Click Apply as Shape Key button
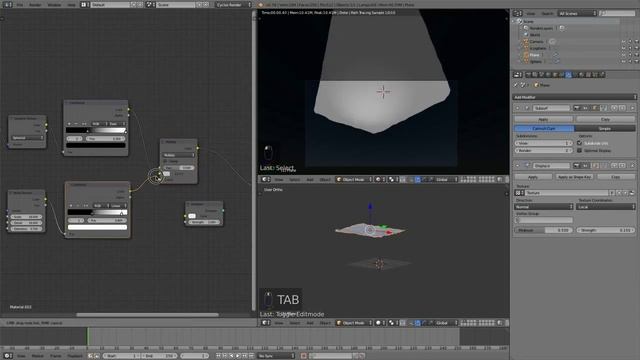Image resolution: width=640 pixels, height=360 pixels. click(575, 177)
